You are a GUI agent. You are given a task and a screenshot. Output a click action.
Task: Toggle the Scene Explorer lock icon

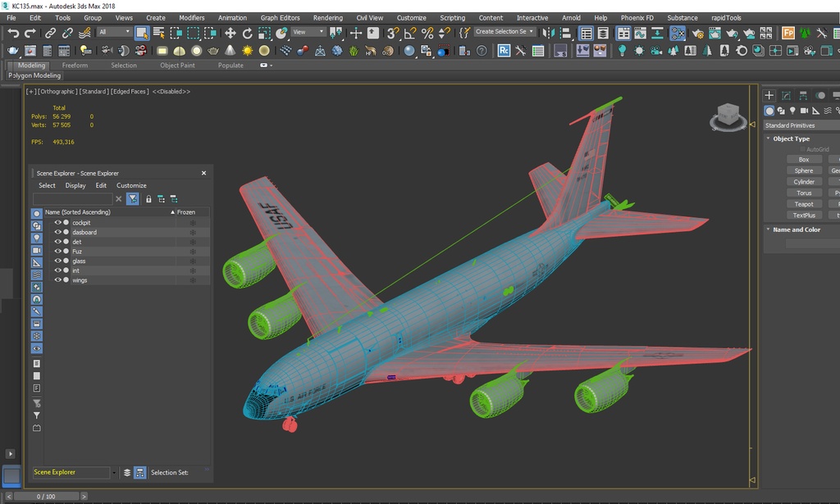click(148, 199)
